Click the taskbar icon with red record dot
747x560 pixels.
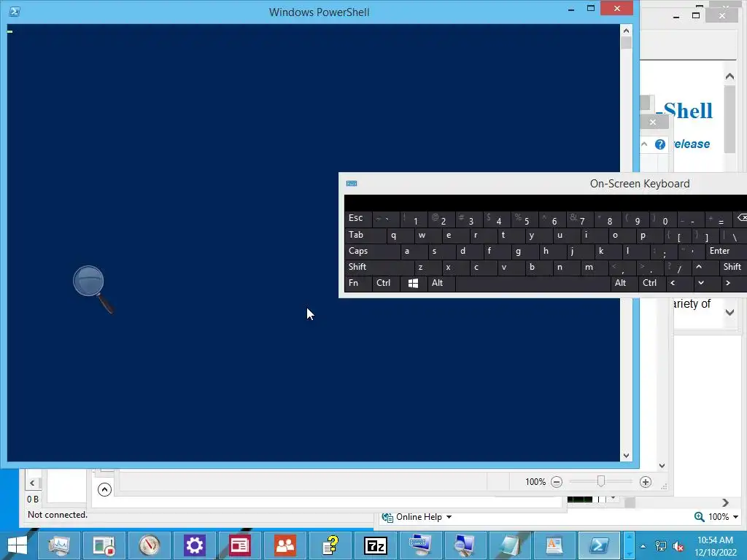104,545
